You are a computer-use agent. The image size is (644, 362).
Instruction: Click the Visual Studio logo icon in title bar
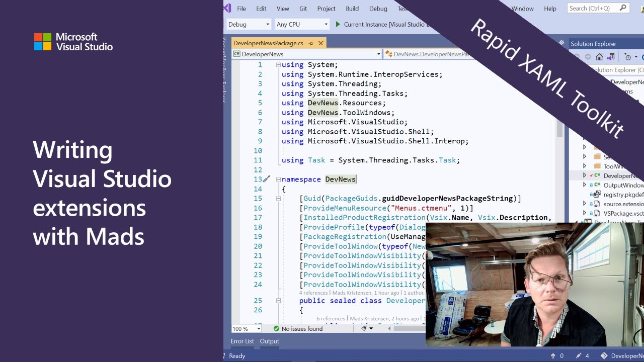coord(227,8)
